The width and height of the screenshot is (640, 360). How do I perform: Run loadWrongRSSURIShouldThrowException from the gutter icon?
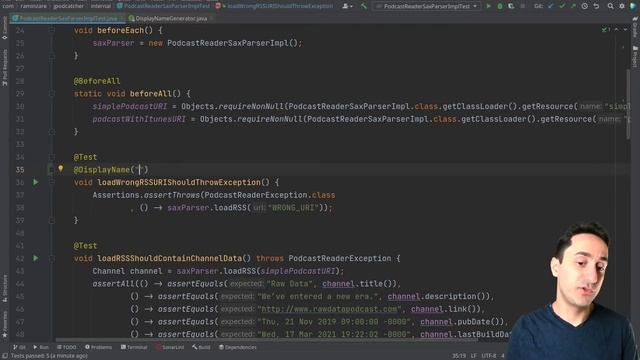[36, 182]
